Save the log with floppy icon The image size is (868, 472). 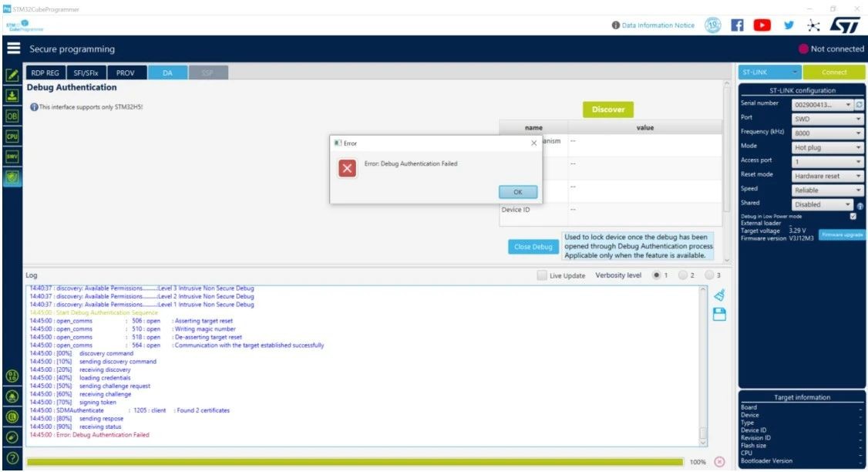click(720, 314)
